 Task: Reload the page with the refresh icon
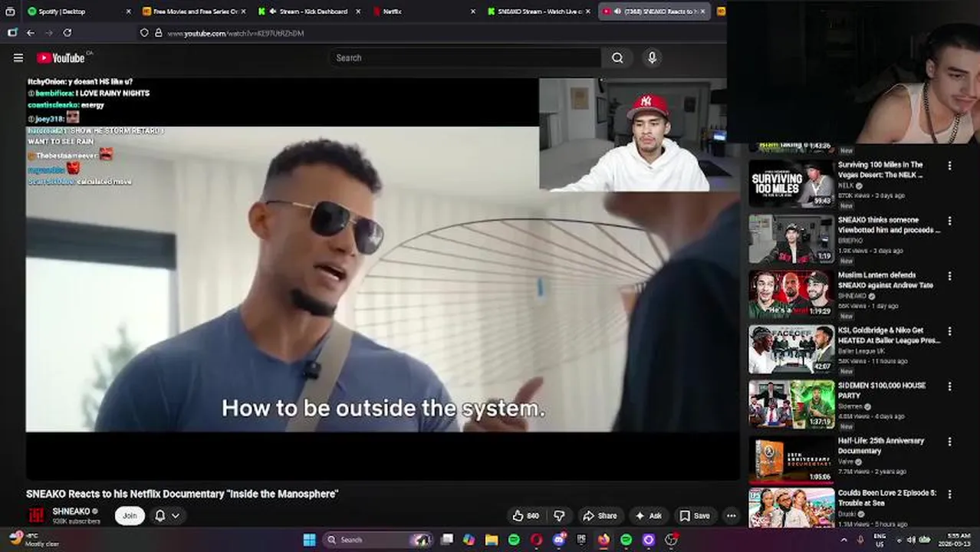click(67, 33)
